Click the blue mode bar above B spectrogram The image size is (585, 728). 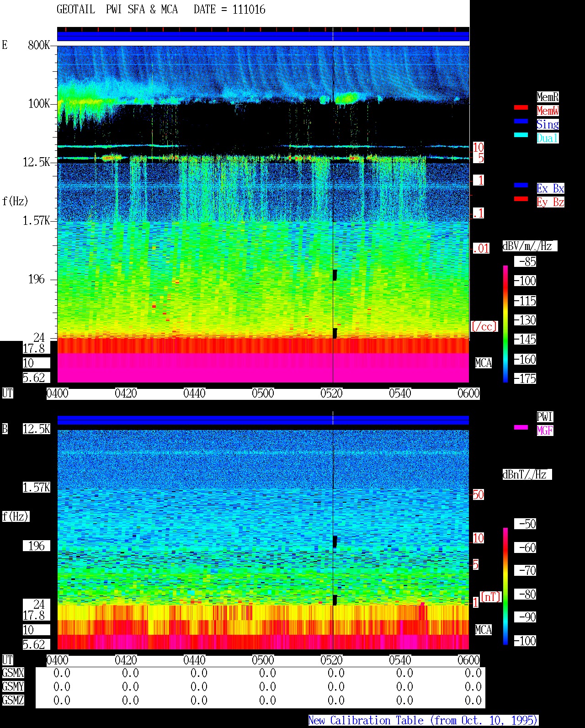(263, 420)
